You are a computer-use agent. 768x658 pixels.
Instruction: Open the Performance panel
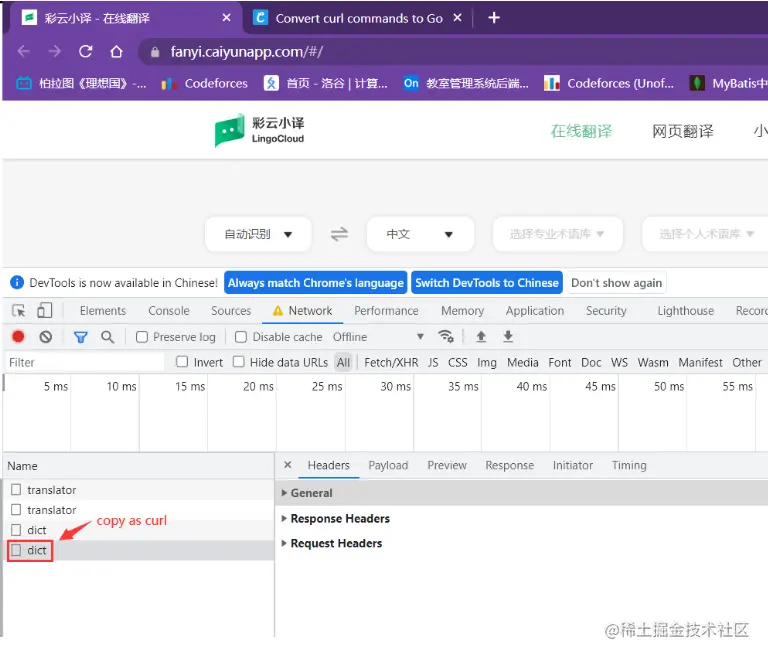[x=386, y=311]
